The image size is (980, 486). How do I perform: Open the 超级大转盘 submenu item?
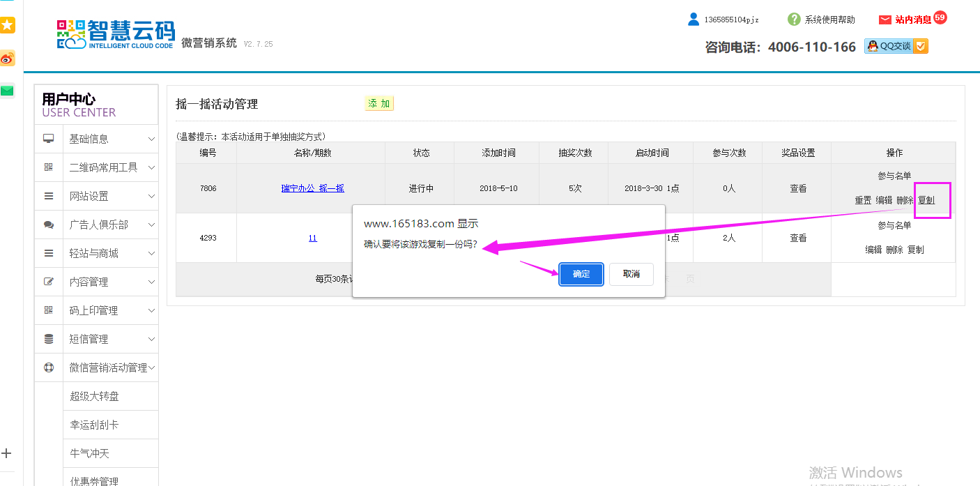click(x=95, y=396)
